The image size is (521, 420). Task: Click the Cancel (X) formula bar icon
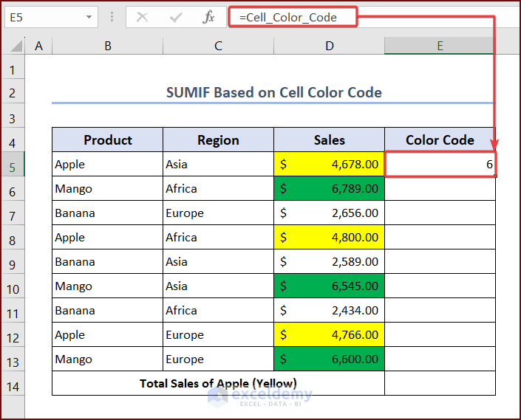point(143,17)
